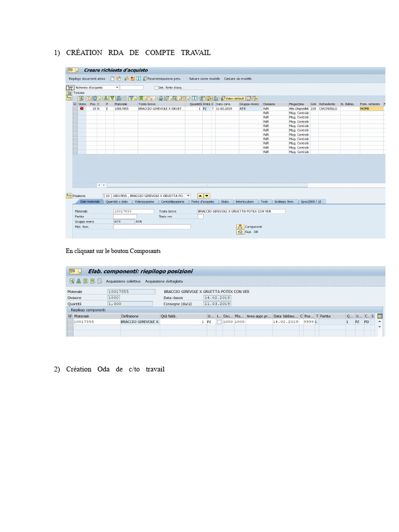Click the new document icon in Creare richiesta toolbar
The image size is (399, 532).
click(x=112, y=79)
